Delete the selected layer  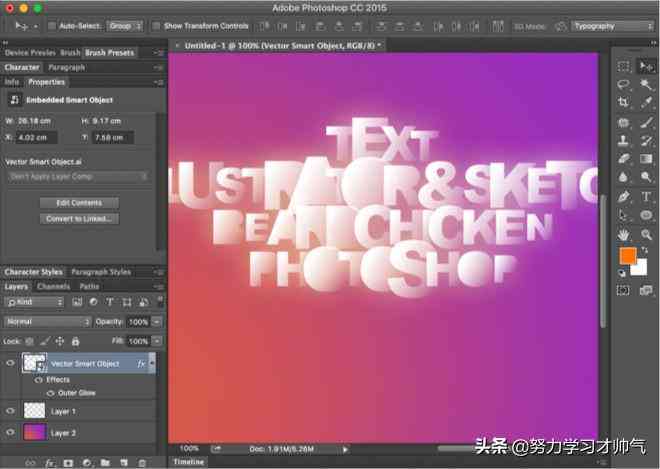(x=142, y=463)
